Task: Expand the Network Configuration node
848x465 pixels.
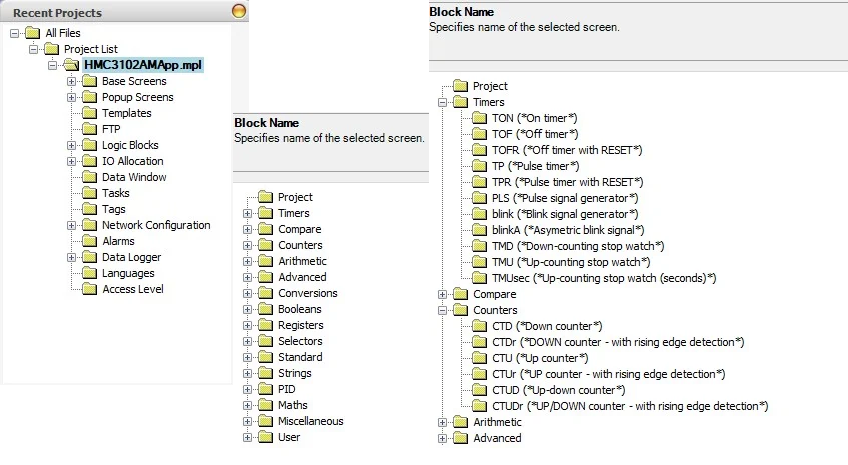Action: click(71, 225)
